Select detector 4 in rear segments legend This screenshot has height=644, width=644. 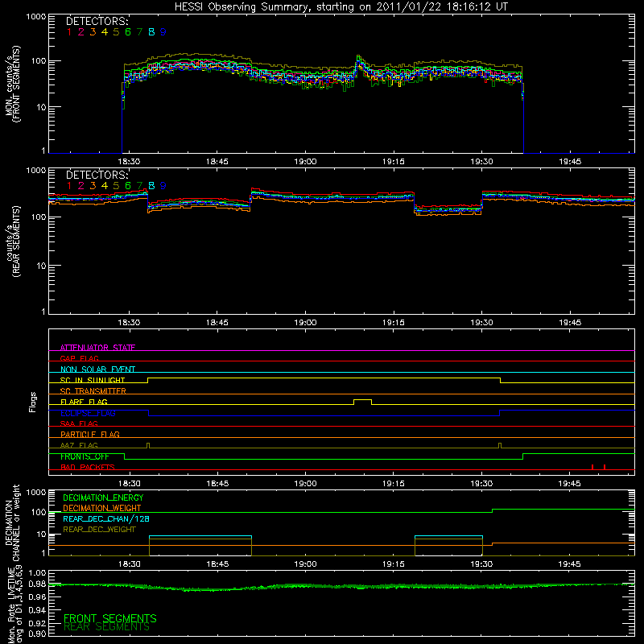click(105, 186)
